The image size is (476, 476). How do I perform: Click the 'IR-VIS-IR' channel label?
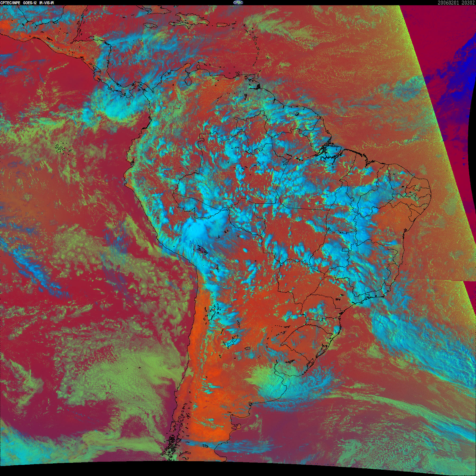47,3
